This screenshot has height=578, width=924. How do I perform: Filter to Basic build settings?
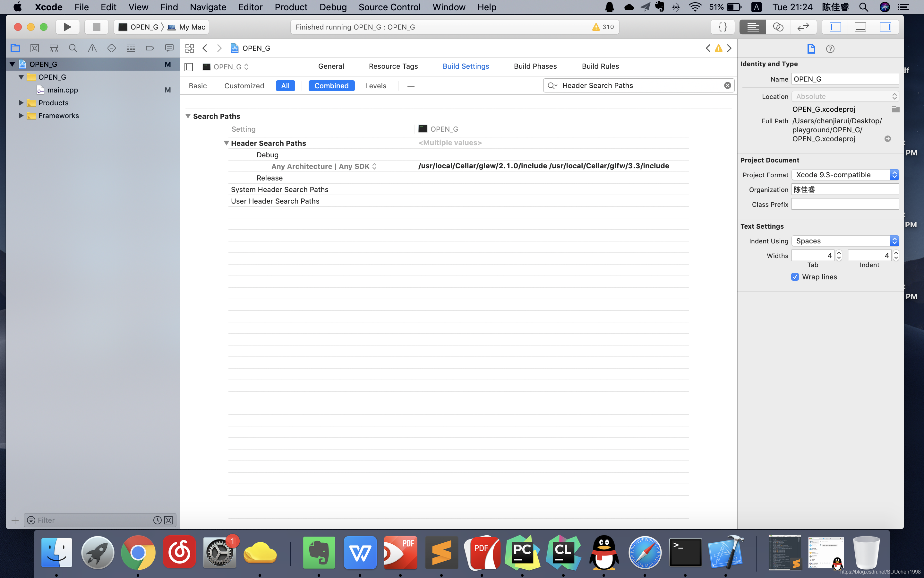coord(198,86)
